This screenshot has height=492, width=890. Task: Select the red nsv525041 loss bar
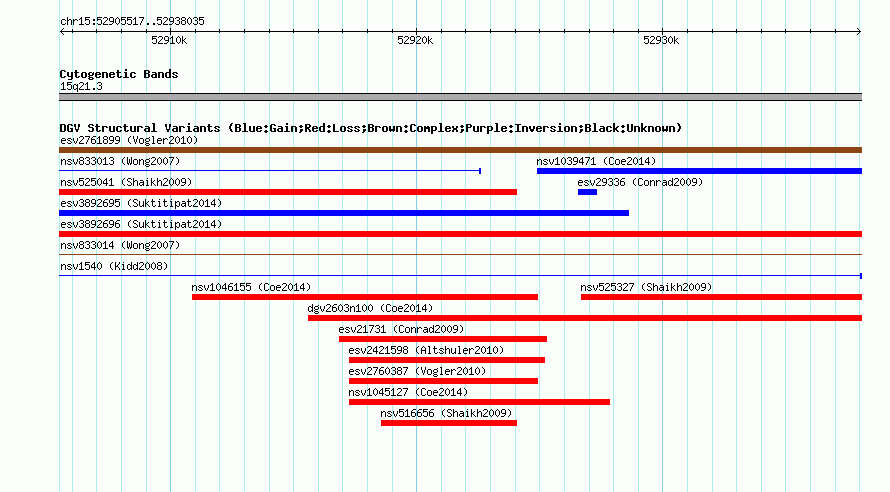288,192
